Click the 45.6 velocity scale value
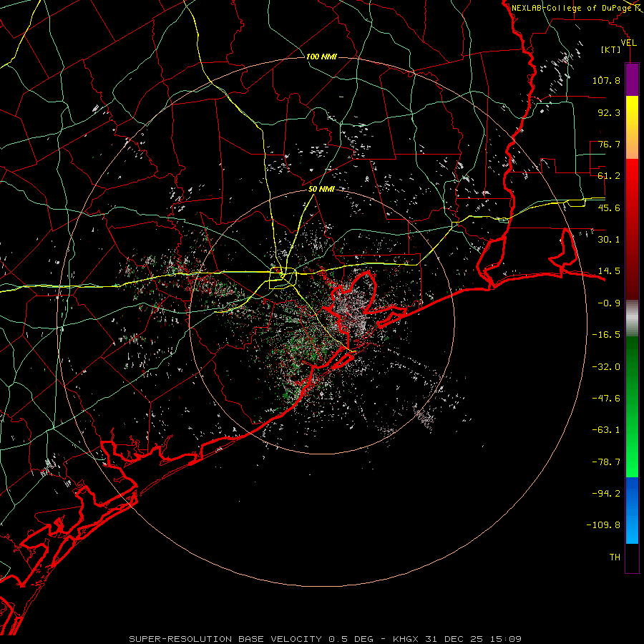Viewport: 644px width, 644px height. point(609,208)
